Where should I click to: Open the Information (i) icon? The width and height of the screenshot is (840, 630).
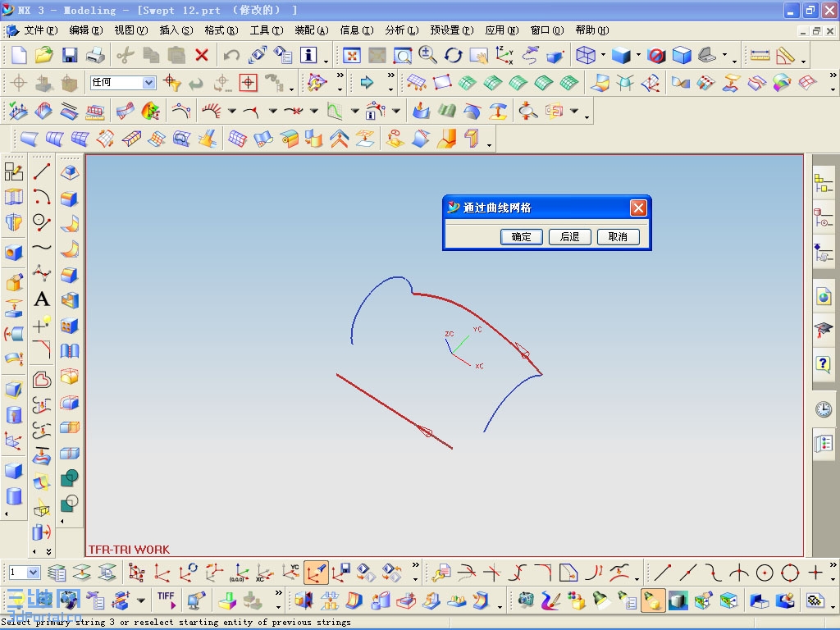click(308, 55)
